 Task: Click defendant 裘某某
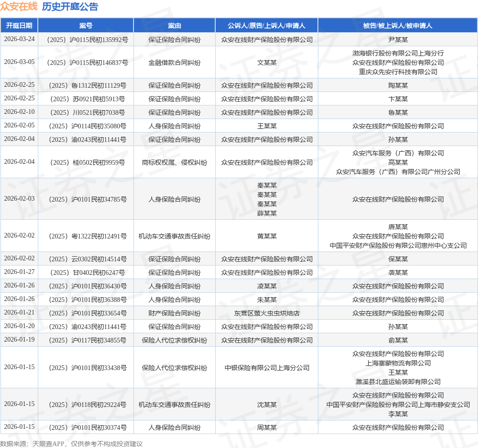[x=398, y=273]
